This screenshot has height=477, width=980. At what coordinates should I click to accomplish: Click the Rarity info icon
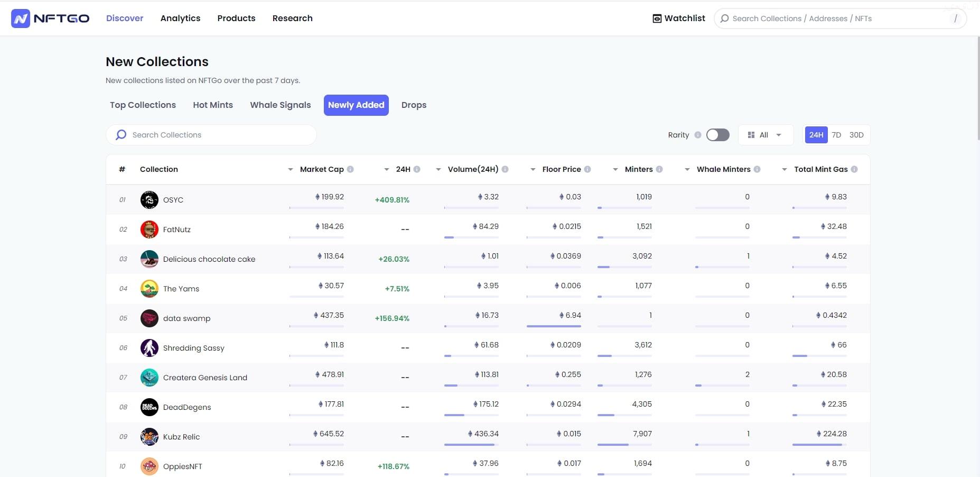698,135
